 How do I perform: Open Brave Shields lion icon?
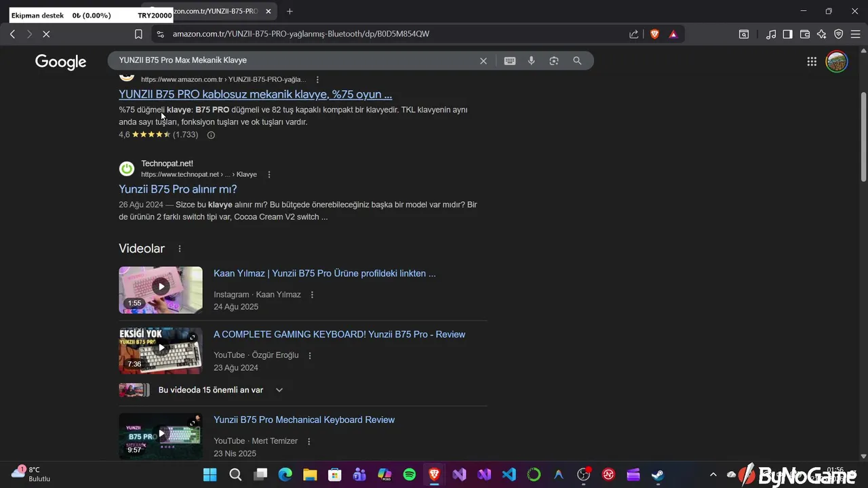[x=654, y=34]
